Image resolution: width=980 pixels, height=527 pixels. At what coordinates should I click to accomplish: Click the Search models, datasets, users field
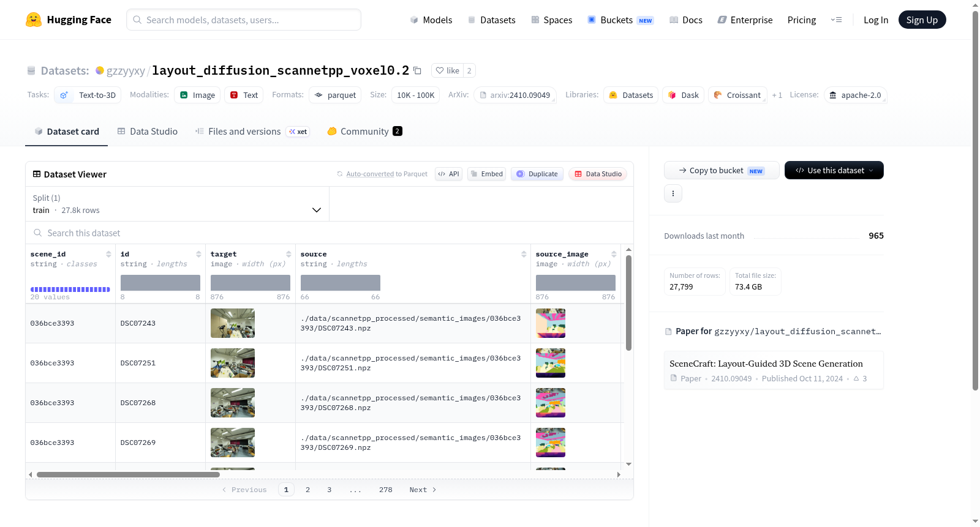[x=244, y=20]
